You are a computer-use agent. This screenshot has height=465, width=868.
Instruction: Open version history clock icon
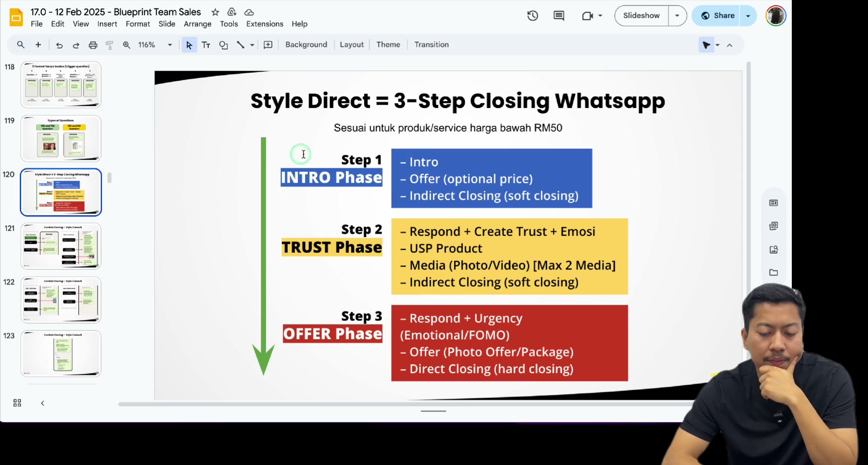pyautogui.click(x=533, y=16)
